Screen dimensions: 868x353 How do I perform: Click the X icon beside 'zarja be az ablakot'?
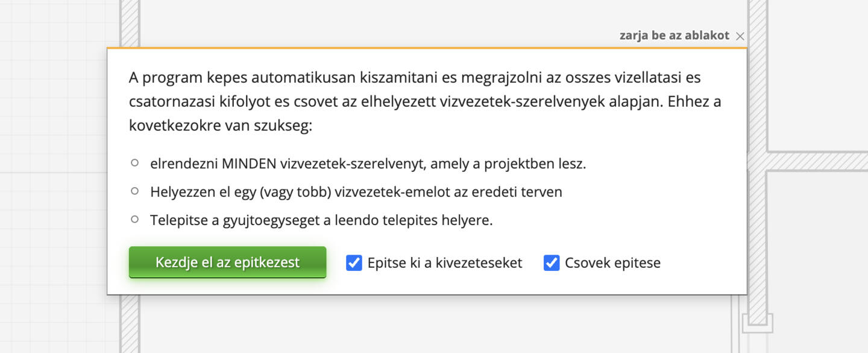[x=740, y=36]
